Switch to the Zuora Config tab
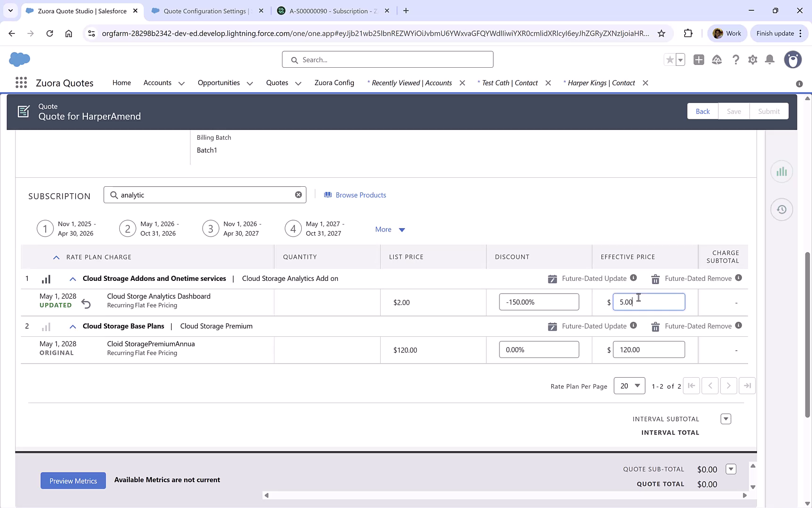Screen dimensions: 812x508 point(334,83)
